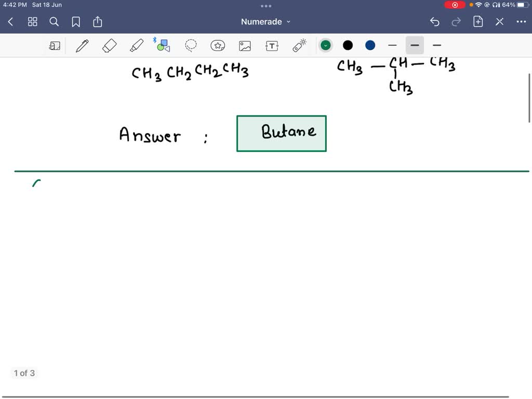
Task: Select the black ink color
Action: click(348, 45)
